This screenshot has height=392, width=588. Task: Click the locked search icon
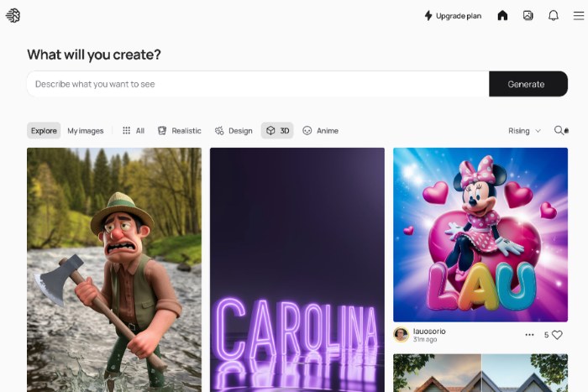tap(561, 130)
